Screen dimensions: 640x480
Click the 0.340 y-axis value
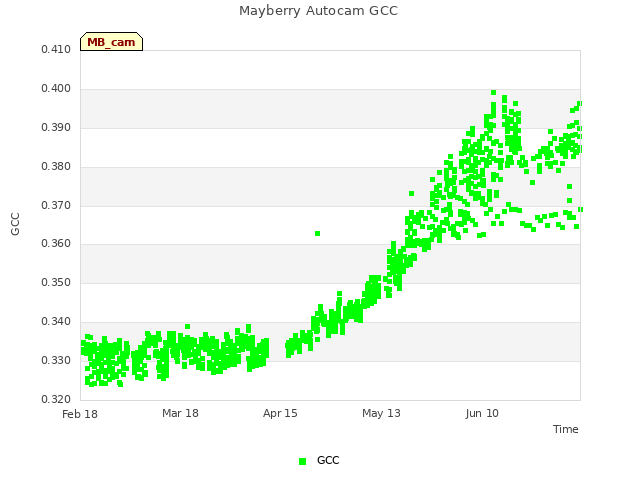tap(56, 322)
